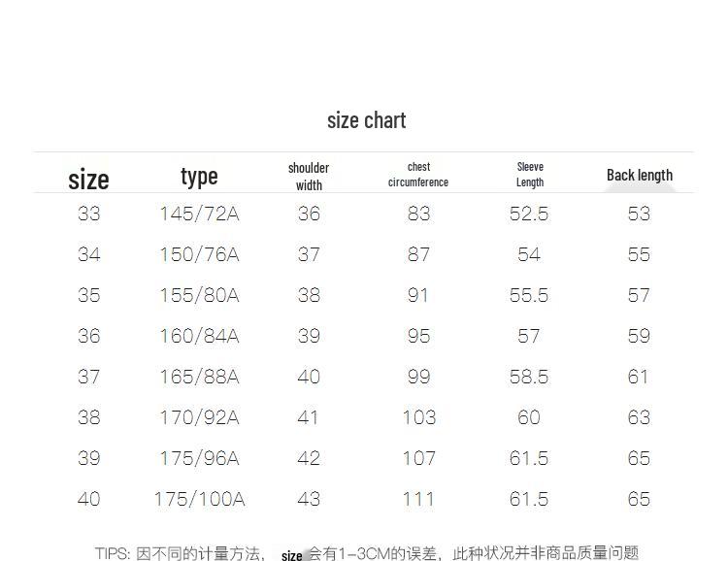This screenshot has height=561, width=728.
Task: Click the TIPS note text
Action: [367, 553]
